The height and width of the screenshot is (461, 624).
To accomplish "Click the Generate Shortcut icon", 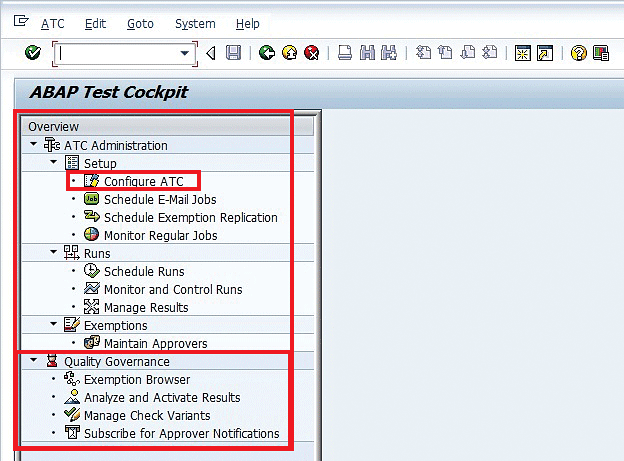I will 545,53.
